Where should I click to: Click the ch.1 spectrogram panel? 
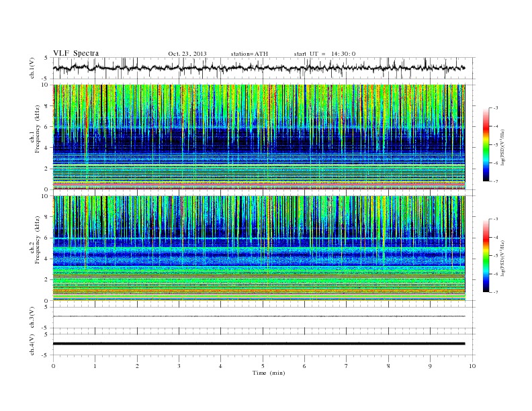point(259,137)
